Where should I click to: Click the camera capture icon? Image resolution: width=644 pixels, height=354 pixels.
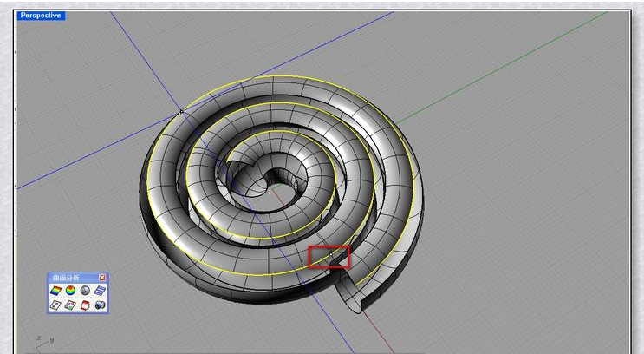pyautogui.click(x=101, y=305)
